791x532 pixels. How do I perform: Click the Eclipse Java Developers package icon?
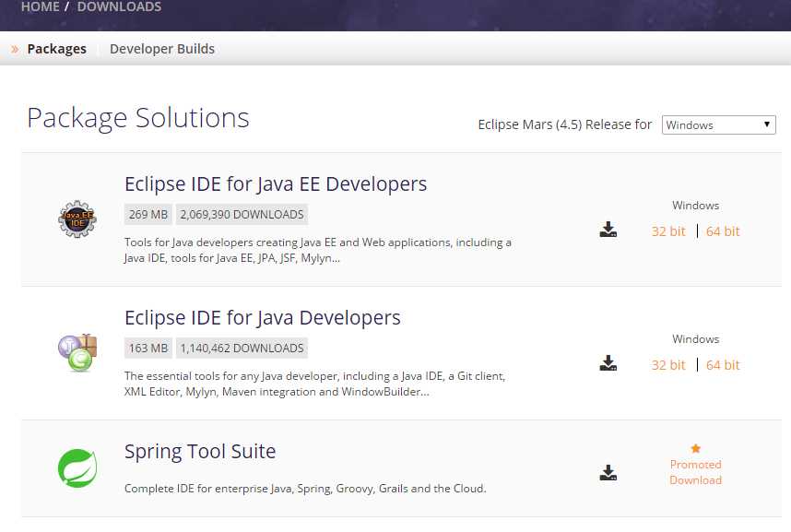click(77, 352)
